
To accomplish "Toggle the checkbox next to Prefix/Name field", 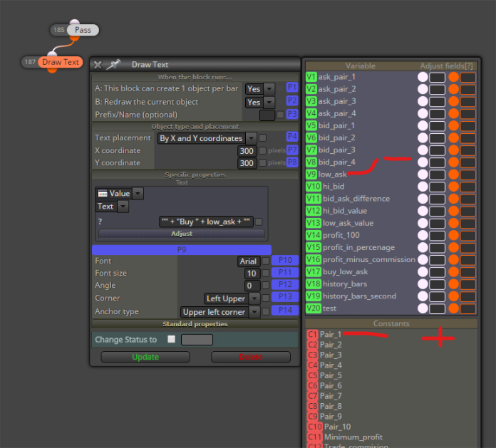I will tap(280, 115).
